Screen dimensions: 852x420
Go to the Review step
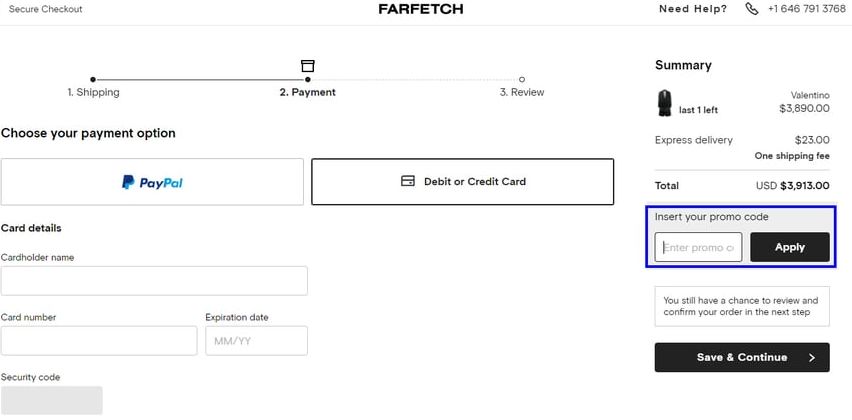[522, 92]
